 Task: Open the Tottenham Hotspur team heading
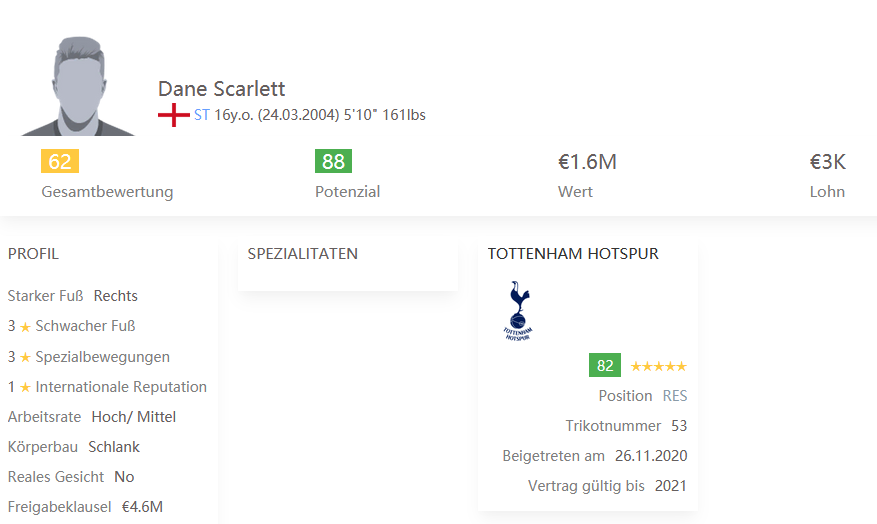coord(573,254)
